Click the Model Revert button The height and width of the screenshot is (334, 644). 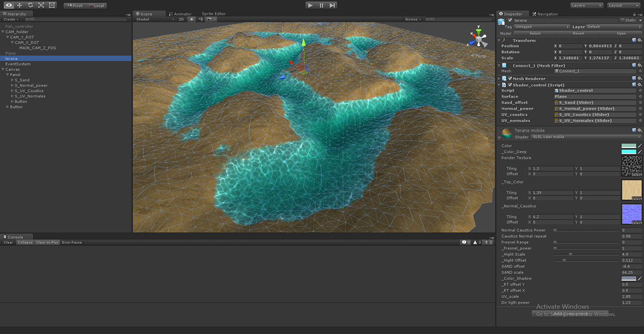coord(578,33)
